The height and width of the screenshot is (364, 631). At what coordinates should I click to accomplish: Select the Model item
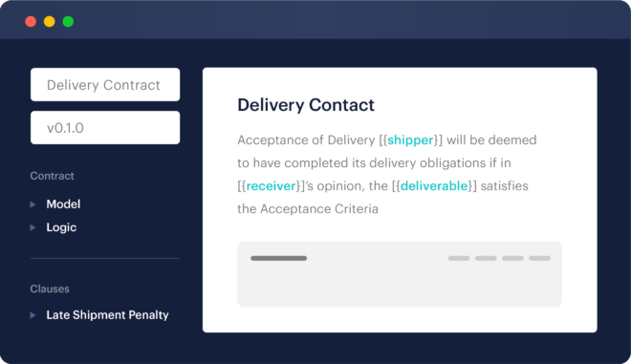tap(63, 204)
